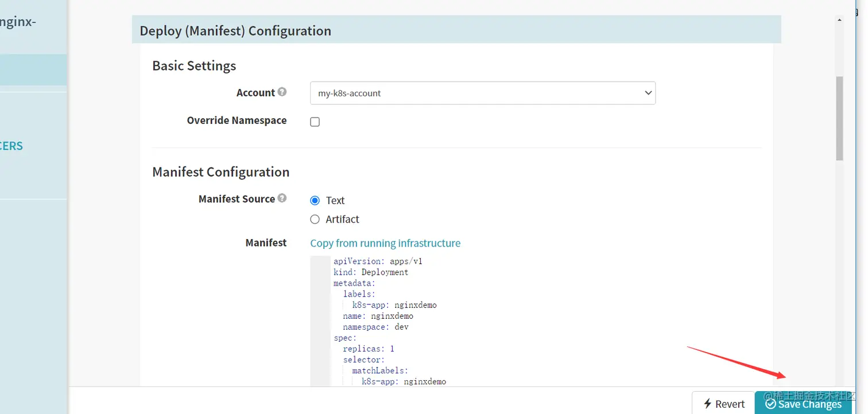Screen dimensions: 868x414
Task: Click the manifest editor line gutter
Action: [x=320, y=321]
